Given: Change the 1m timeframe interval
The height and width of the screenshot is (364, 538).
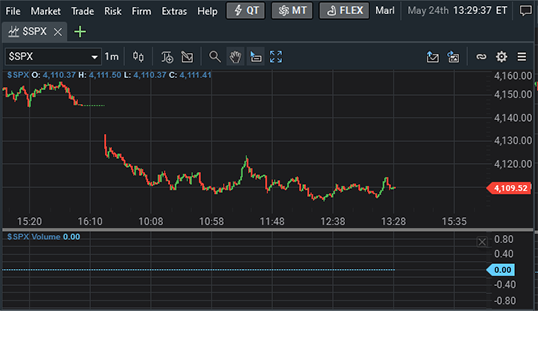Looking at the screenshot, I should 112,56.
